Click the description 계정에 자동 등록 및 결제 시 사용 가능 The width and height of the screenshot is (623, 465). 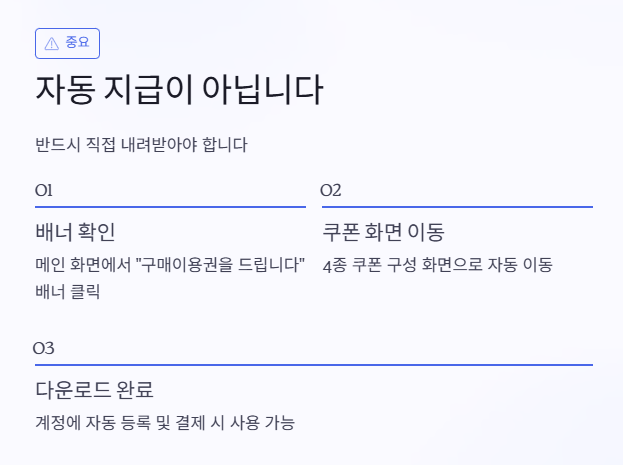(165, 422)
